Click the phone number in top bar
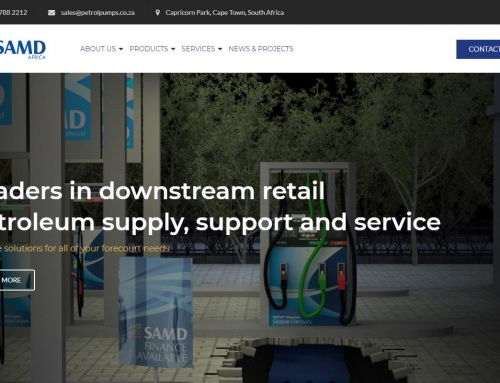The image size is (500, 383). pos(14,13)
